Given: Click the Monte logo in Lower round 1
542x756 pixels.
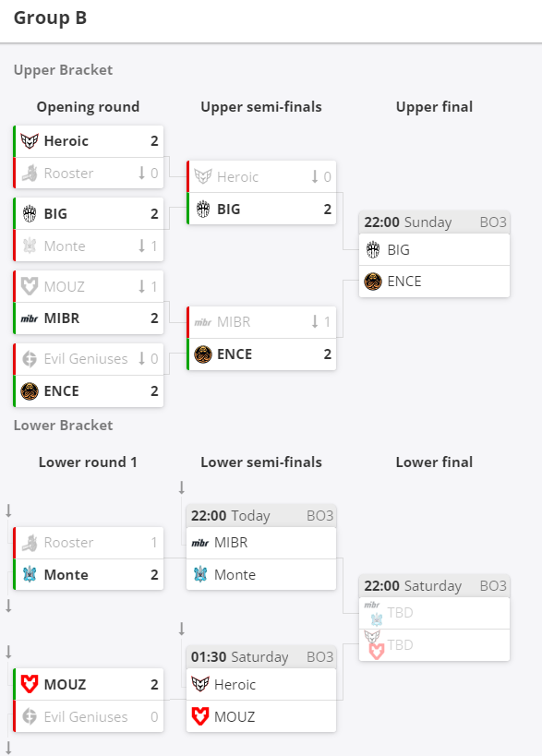Looking at the screenshot, I should click(30, 575).
